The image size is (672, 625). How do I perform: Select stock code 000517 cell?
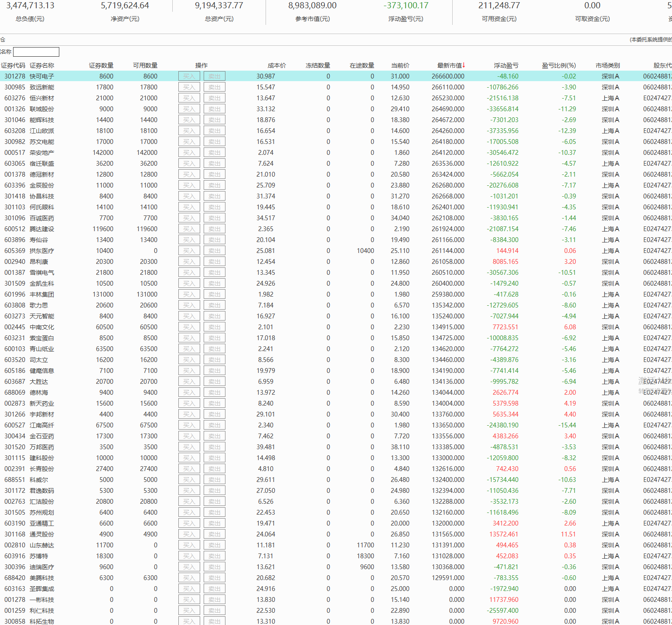15,153
